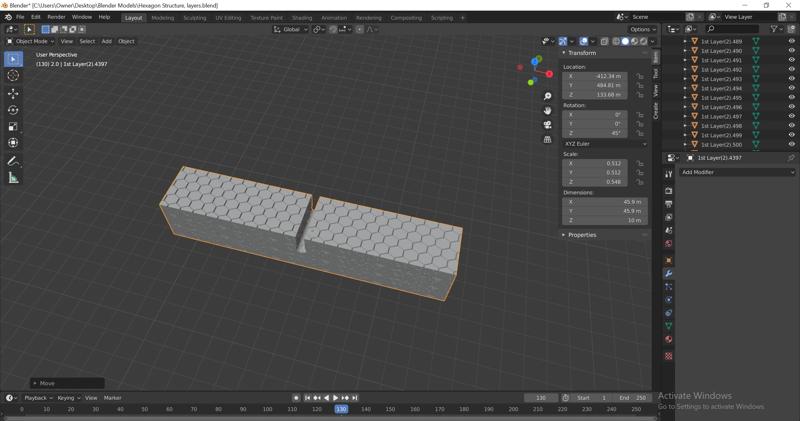Open the Playback dropdown in timeline
800x421 pixels.
[38, 398]
